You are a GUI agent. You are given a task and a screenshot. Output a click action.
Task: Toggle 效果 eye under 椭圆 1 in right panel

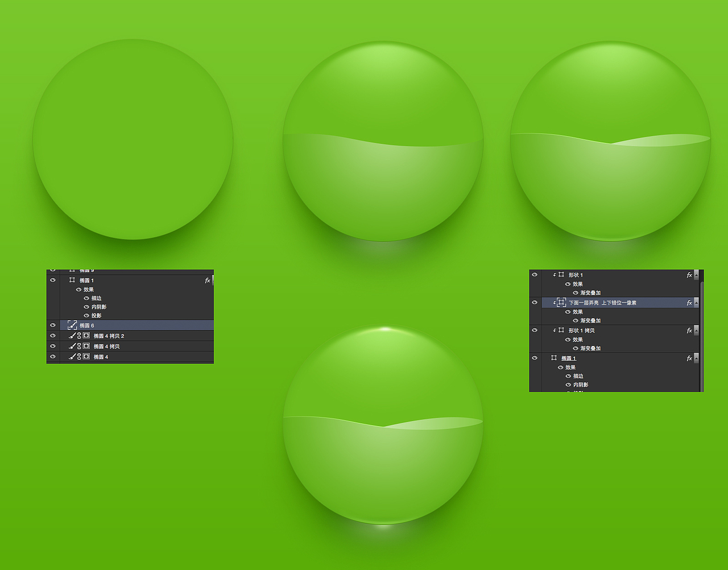(560, 367)
